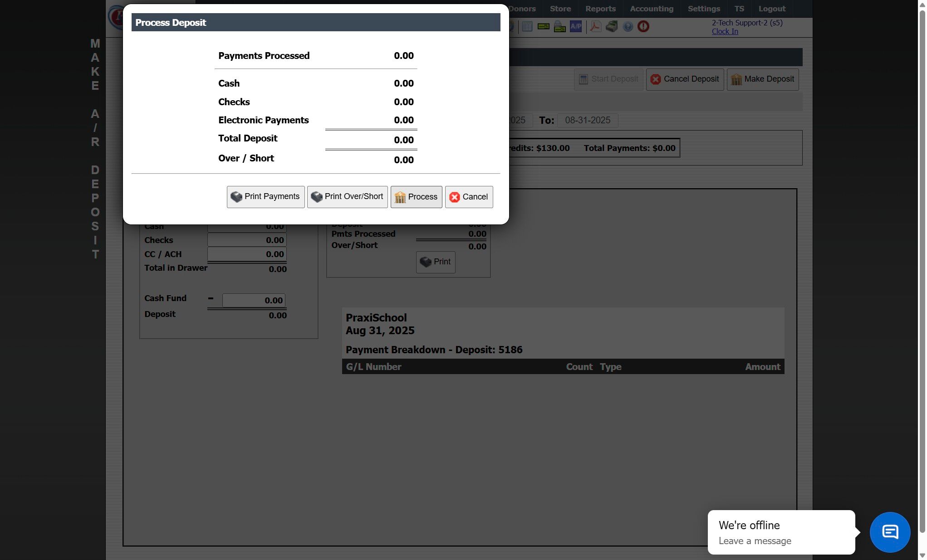927x560 pixels.
Task: Click the blue help question icon
Action: coord(628,27)
